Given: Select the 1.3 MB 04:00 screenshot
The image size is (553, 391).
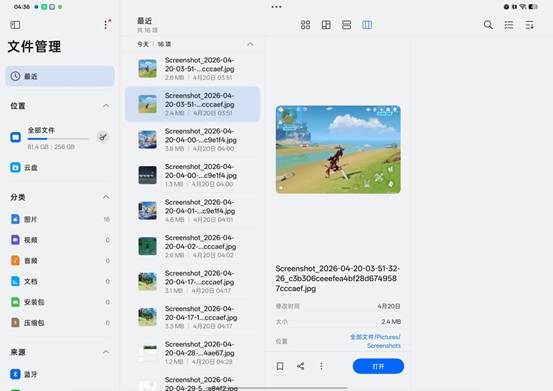Looking at the screenshot, I should point(193,175).
